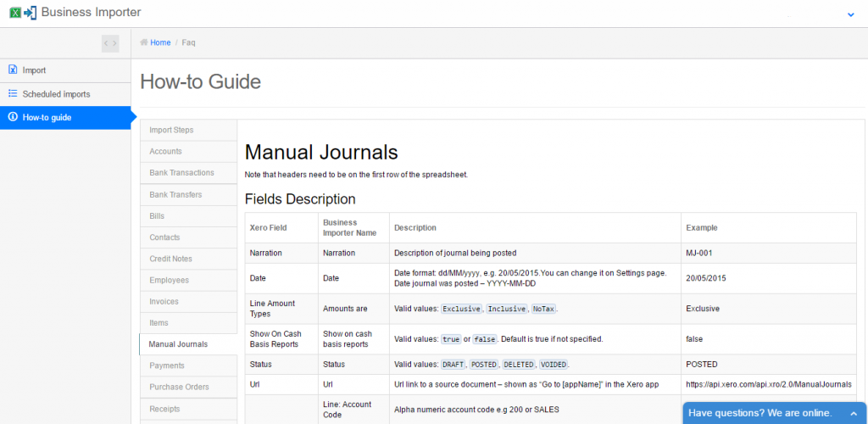Click the Scheduled imports list icon
This screenshot has width=868, height=424.
coord(13,93)
